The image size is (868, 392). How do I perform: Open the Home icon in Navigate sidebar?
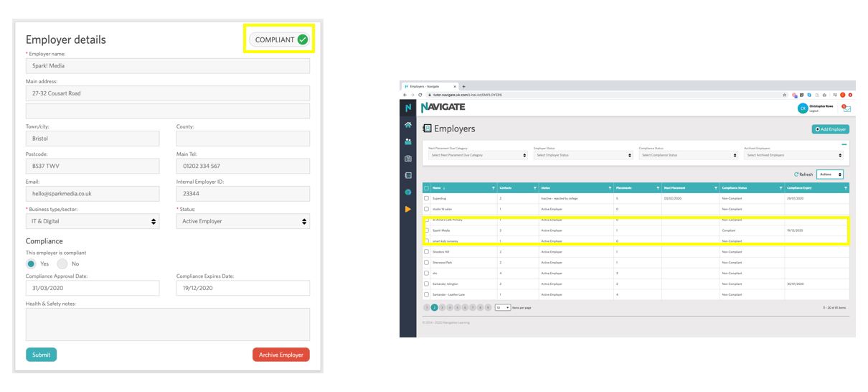pos(408,125)
